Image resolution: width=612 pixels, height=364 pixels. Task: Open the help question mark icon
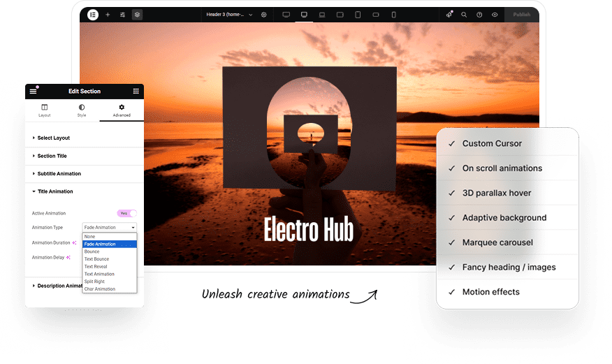479,14
